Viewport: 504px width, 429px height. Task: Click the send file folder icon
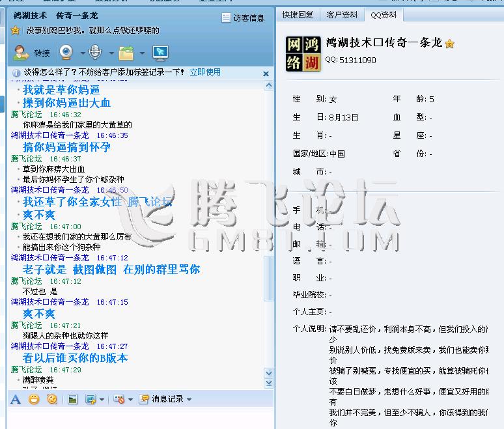click(126, 53)
